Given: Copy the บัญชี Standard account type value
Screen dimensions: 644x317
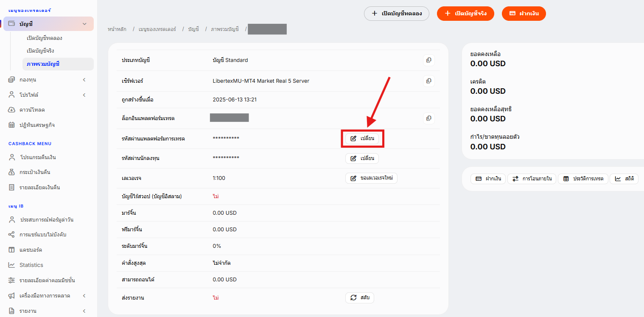Looking at the screenshot, I should point(429,60).
